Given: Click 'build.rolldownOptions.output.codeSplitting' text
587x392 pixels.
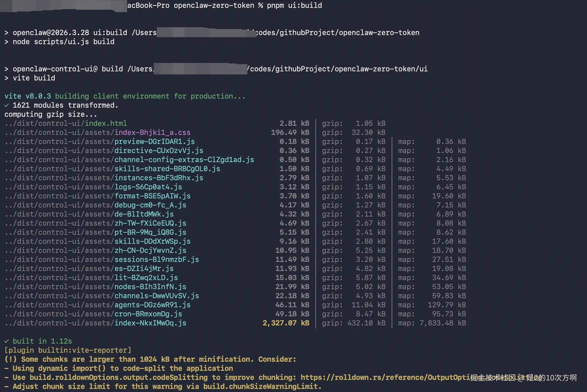Looking at the screenshot, I should [x=119, y=377].
